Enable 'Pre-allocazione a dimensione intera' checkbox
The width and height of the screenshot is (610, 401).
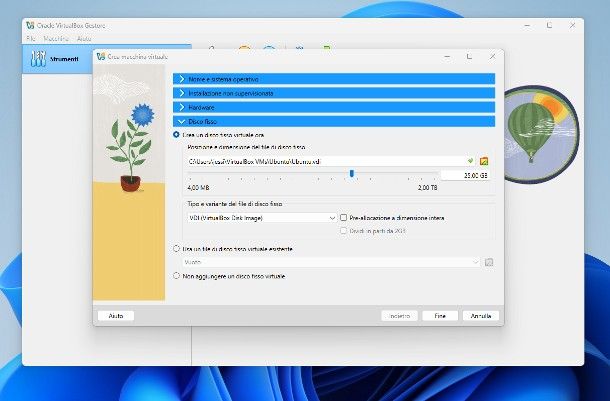coord(342,216)
